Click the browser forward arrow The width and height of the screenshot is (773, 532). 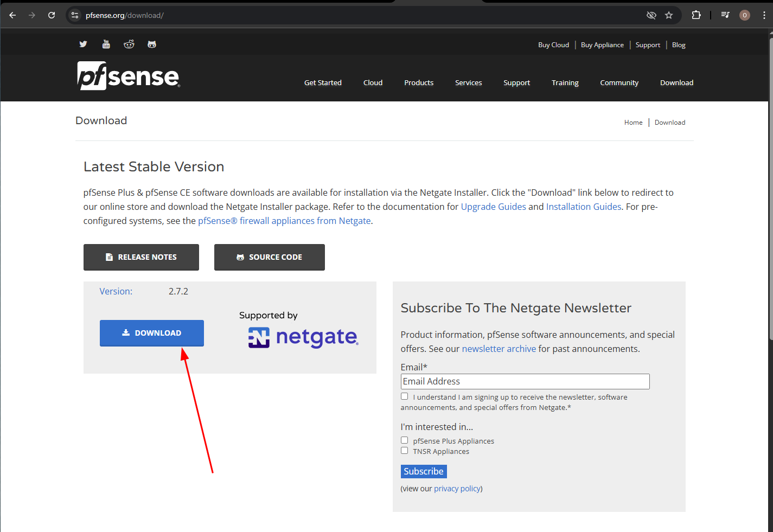point(32,15)
